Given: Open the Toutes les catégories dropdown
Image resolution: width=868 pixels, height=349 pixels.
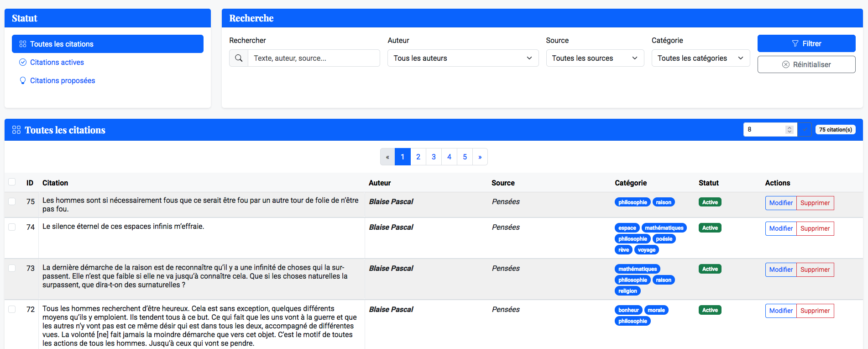Looking at the screenshot, I should tap(700, 58).
